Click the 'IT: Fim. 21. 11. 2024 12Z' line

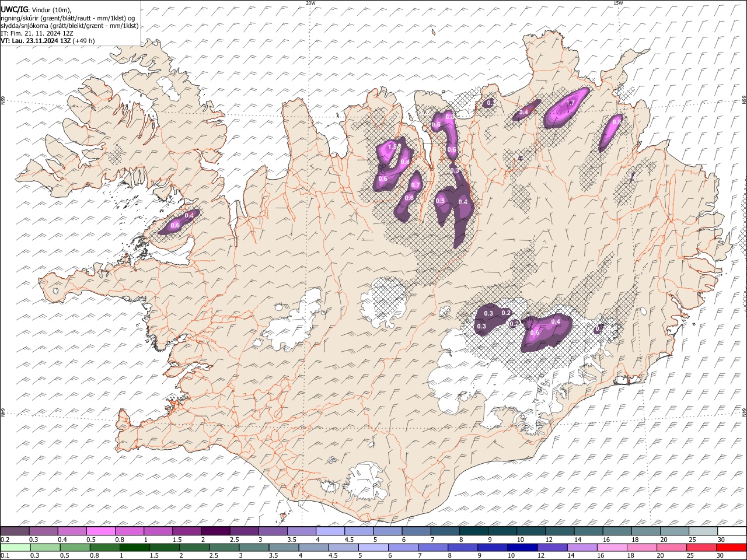click(37, 33)
